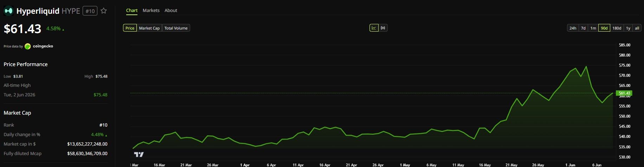Screen dimensions: 644x167
Task: Click the $61.43 current price label on chart
Action: point(625,93)
